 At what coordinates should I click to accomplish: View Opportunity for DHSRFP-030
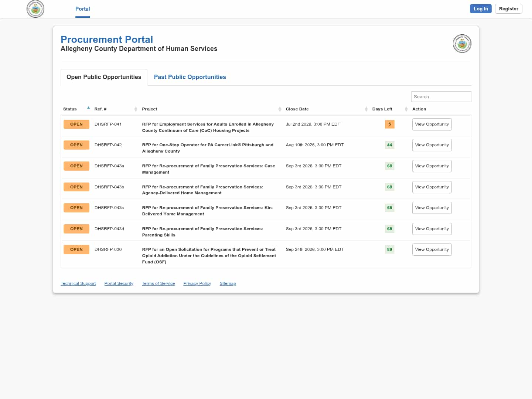click(x=432, y=250)
